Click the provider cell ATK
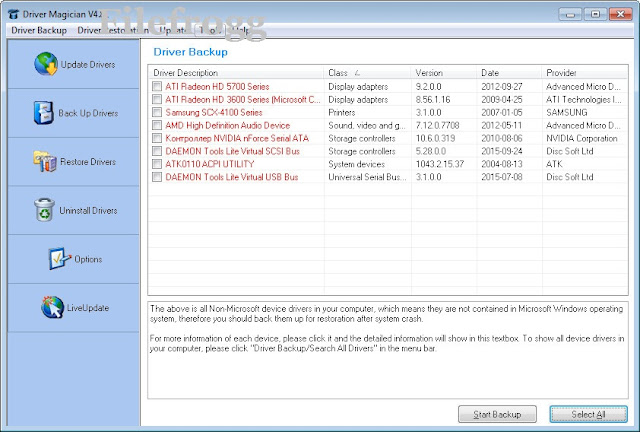The width and height of the screenshot is (640, 432). click(554, 164)
